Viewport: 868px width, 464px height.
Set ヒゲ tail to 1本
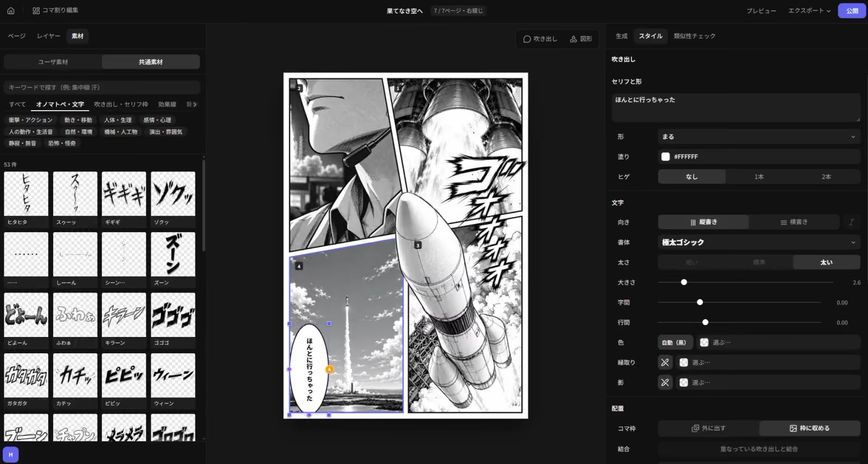click(x=759, y=177)
